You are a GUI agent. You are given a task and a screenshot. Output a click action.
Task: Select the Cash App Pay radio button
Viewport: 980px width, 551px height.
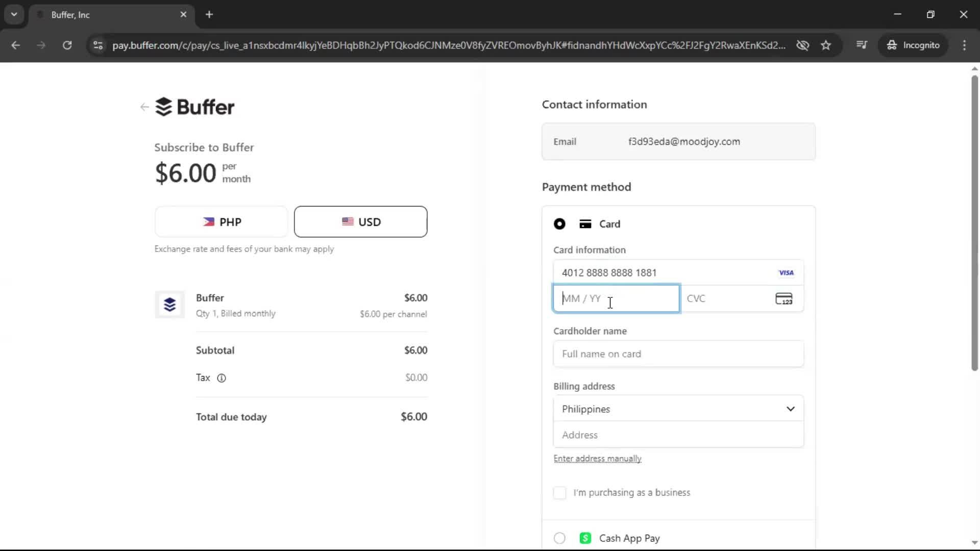tap(559, 538)
